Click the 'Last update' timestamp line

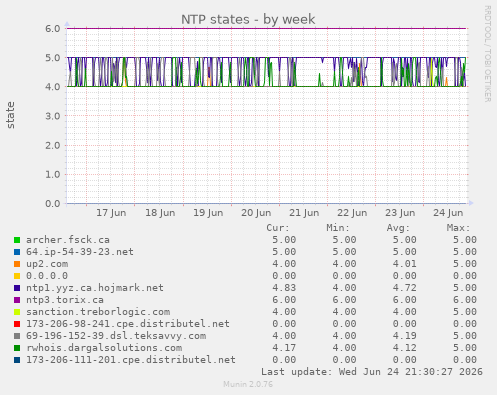coord(372,372)
